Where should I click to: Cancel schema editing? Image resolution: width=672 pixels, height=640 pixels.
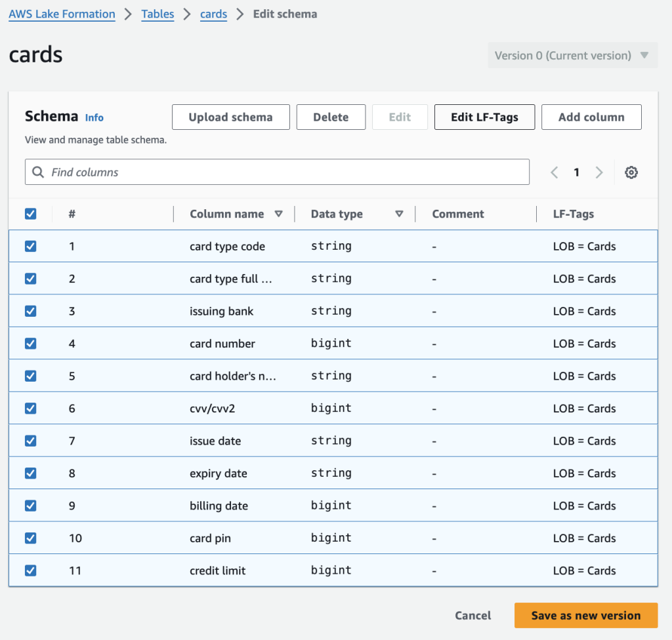point(473,616)
